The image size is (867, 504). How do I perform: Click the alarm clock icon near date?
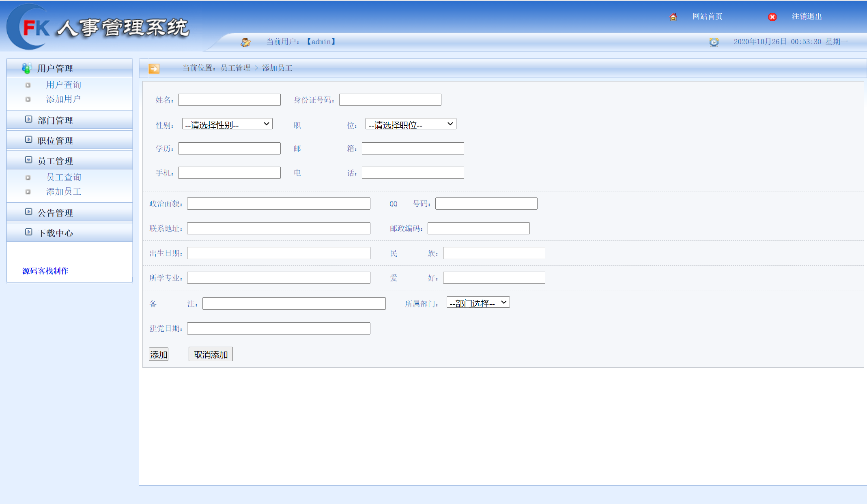(x=714, y=42)
